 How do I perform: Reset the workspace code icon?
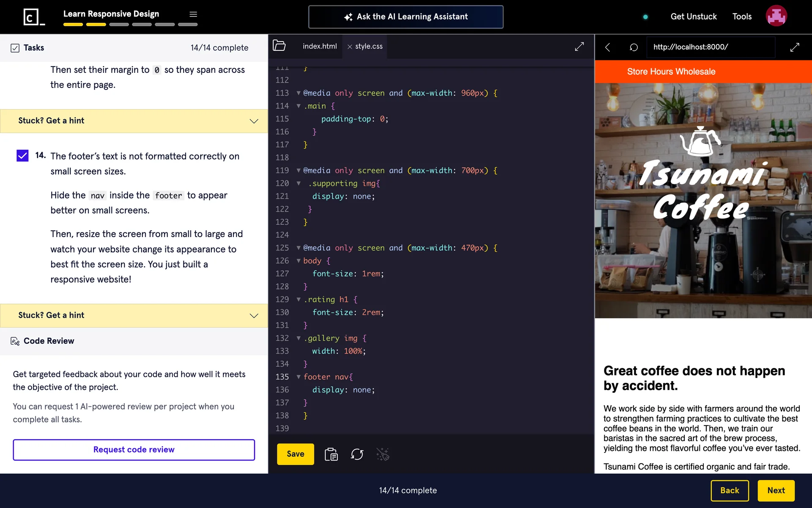click(x=357, y=454)
